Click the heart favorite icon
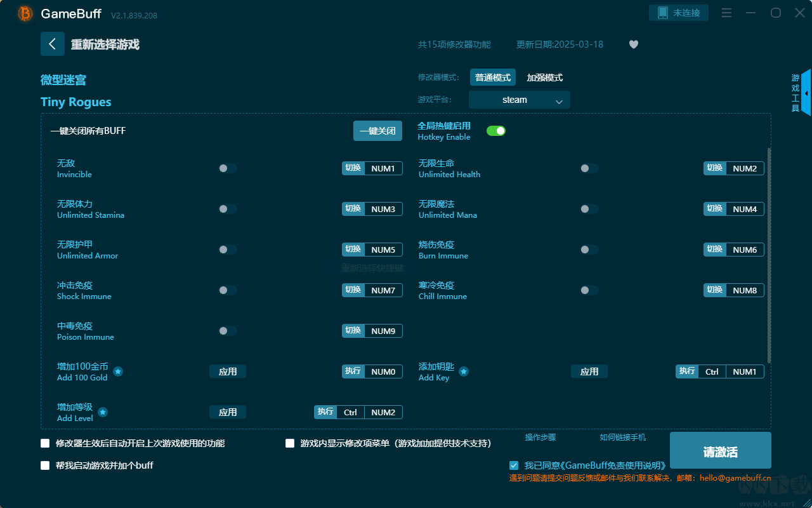The width and height of the screenshot is (812, 508). click(633, 44)
